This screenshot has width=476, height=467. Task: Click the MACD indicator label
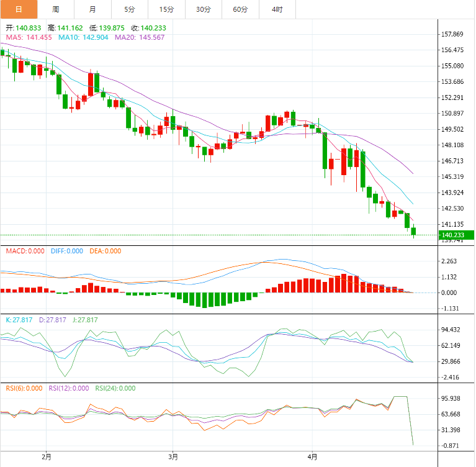point(25,251)
